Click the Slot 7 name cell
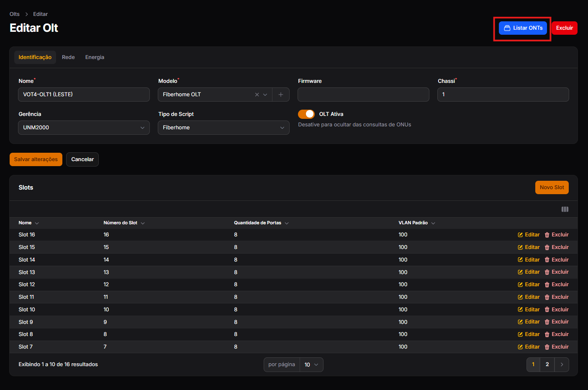Image resolution: width=588 pixels, height=390 pixels. [x=26, y=347]
